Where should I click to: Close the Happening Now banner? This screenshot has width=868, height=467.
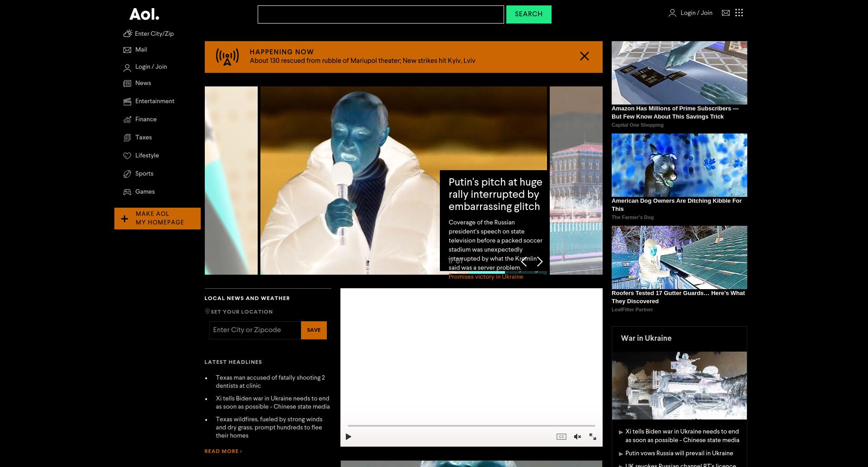[x=585, y=56]
